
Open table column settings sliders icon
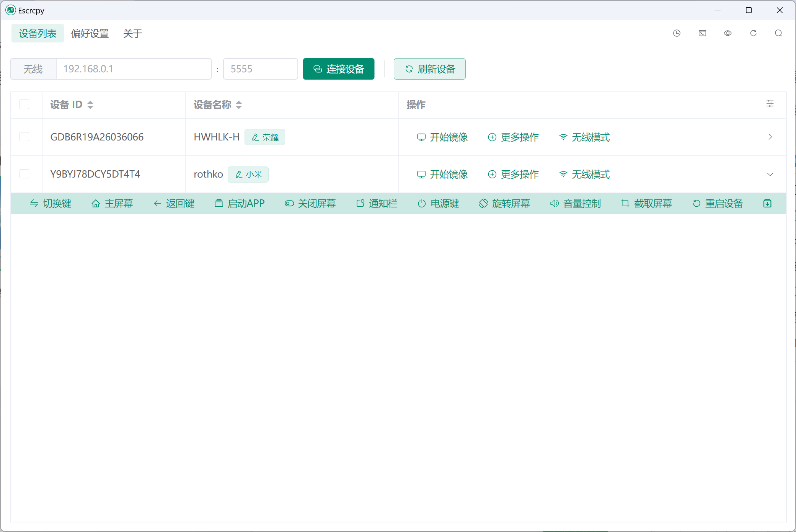tap(770, 104)
